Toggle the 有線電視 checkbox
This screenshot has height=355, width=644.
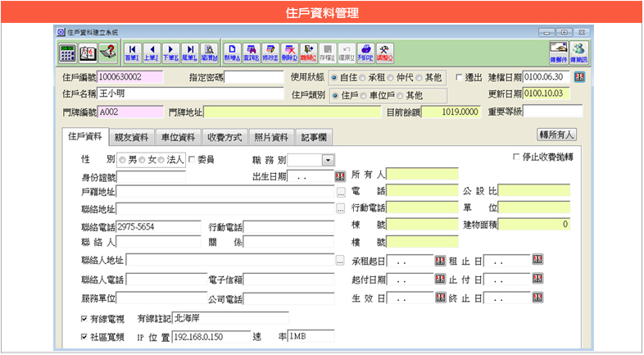(x=84, y=318)
